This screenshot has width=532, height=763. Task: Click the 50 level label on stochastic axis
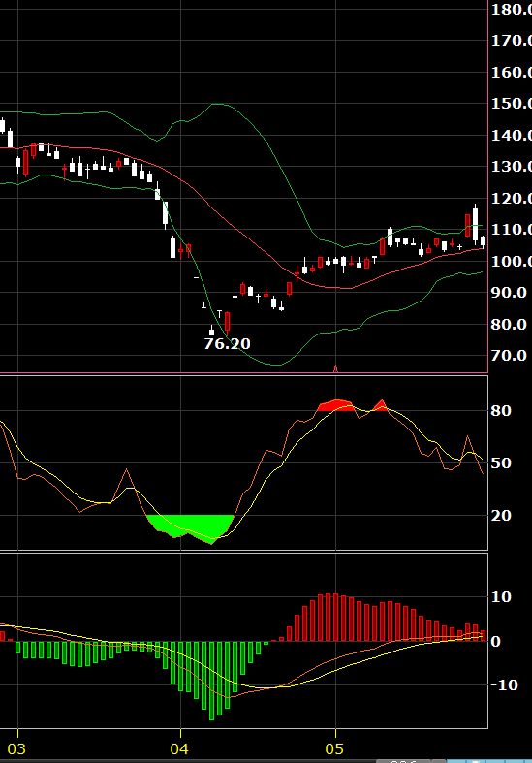coord(501,462)
